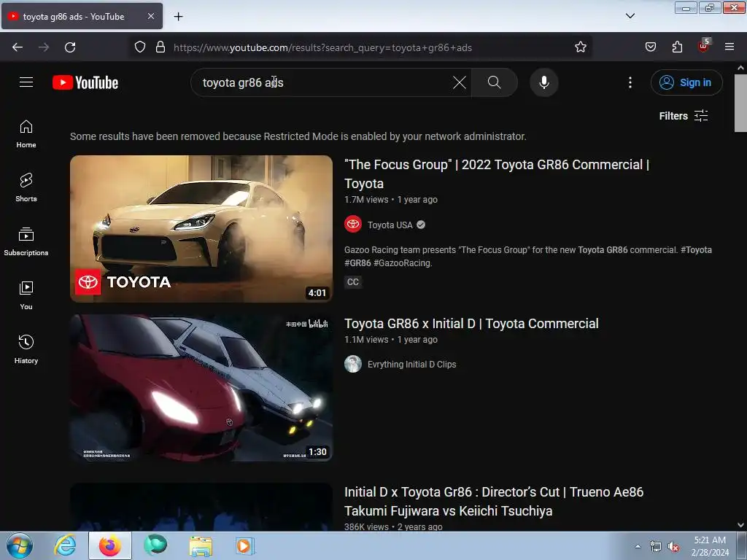This screenshot has height=560, width=747.
Task: Click the Sign in button
Action: pos(686,82)
